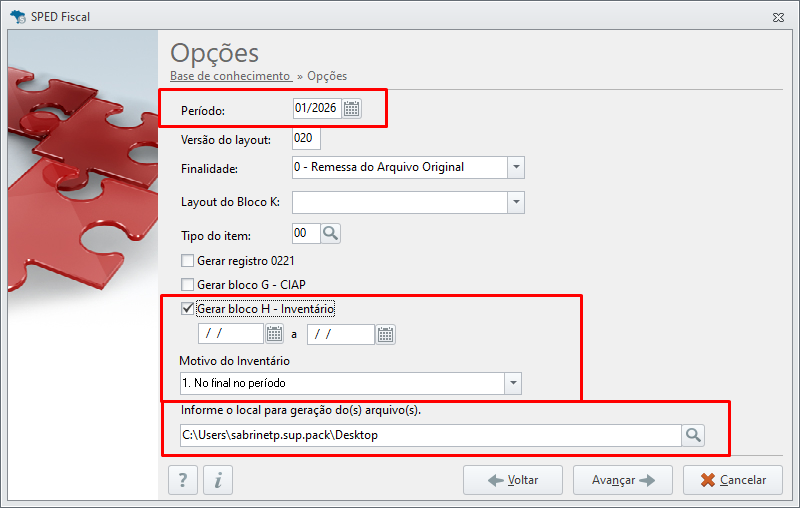Click the information 'i' button

coord(218,480)
